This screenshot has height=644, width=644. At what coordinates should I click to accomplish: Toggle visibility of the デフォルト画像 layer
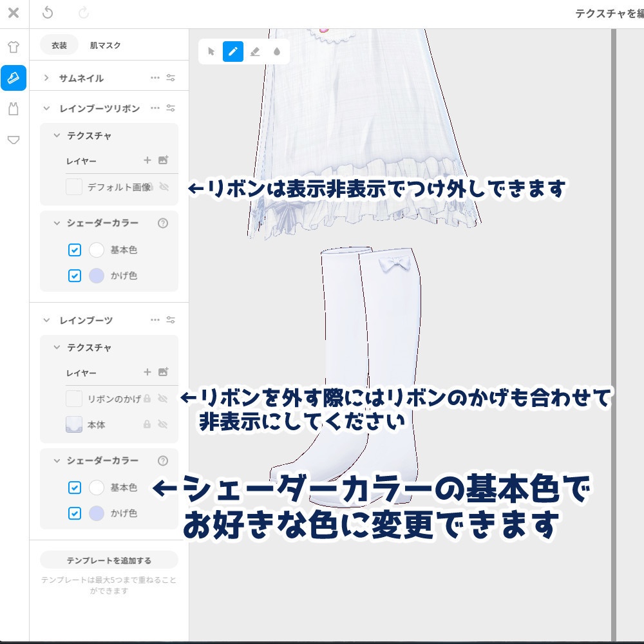click(x=164, y=187)
